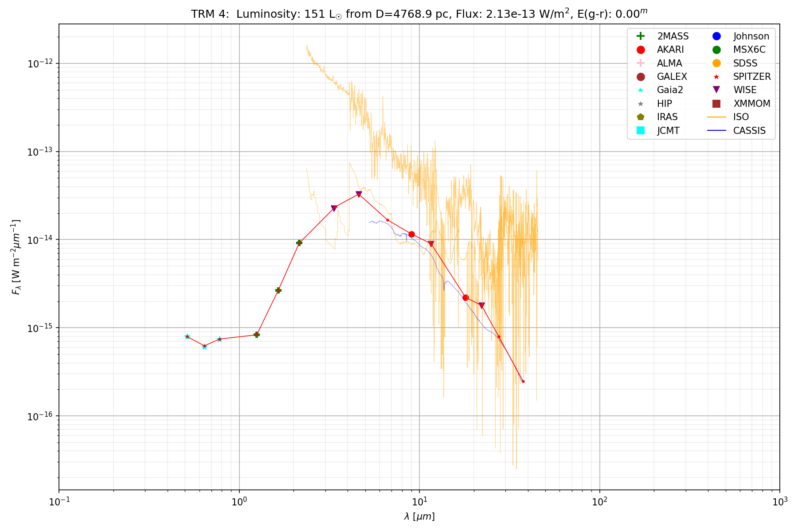Click the lowest Gaia2 star data point

tap(204, 346)
